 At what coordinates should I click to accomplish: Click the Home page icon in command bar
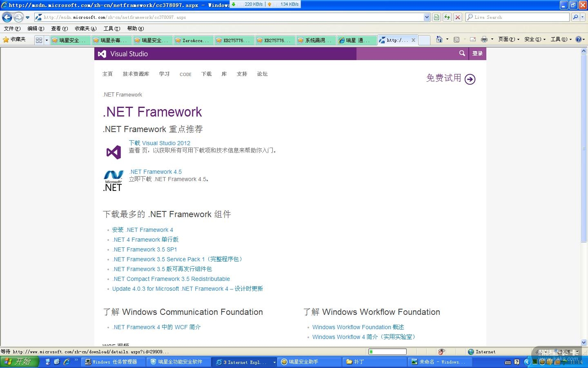(x=439, y=39)
